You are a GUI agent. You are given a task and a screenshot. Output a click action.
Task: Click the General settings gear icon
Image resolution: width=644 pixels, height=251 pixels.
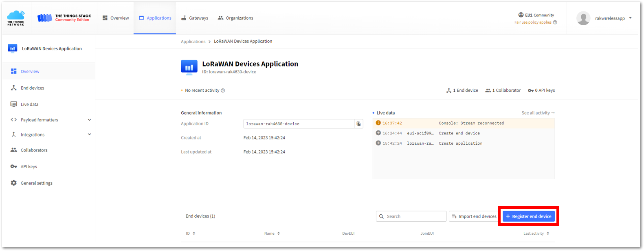point(13,183)
